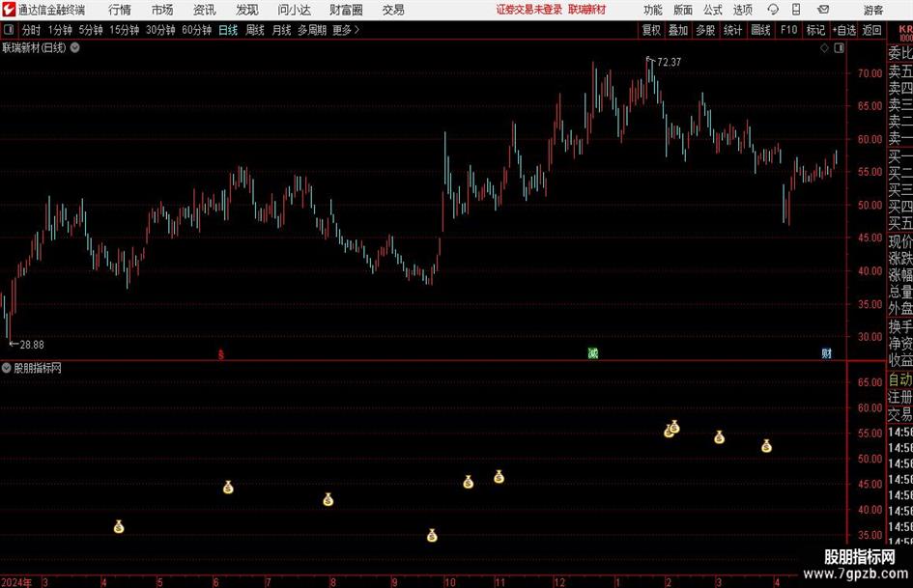Click the 联瑞新材 stock name in title bar
Viewport: 913px width, 588px height.
[x=587, y=10]
